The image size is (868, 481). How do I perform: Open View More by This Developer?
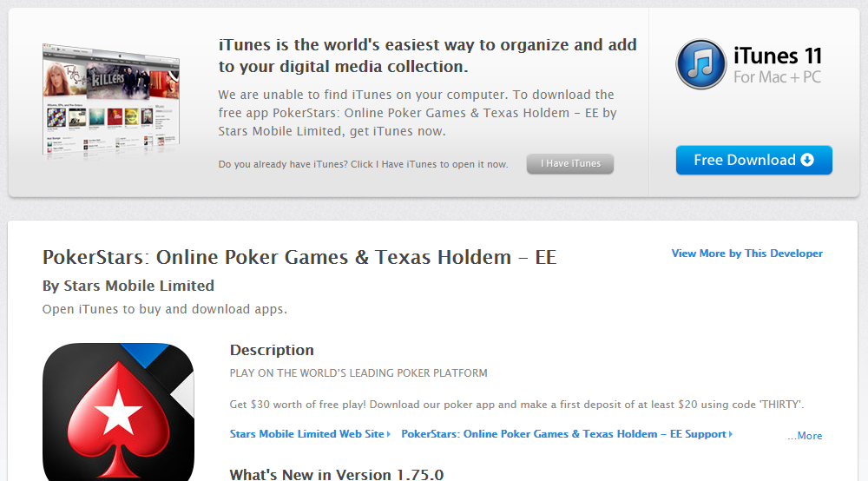[x=746, y=254]
